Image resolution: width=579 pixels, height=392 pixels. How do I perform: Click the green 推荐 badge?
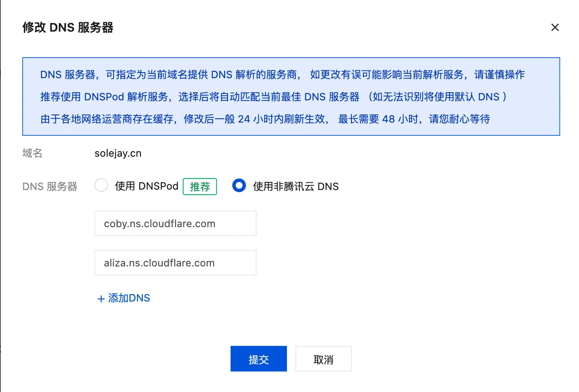point(200,187)
